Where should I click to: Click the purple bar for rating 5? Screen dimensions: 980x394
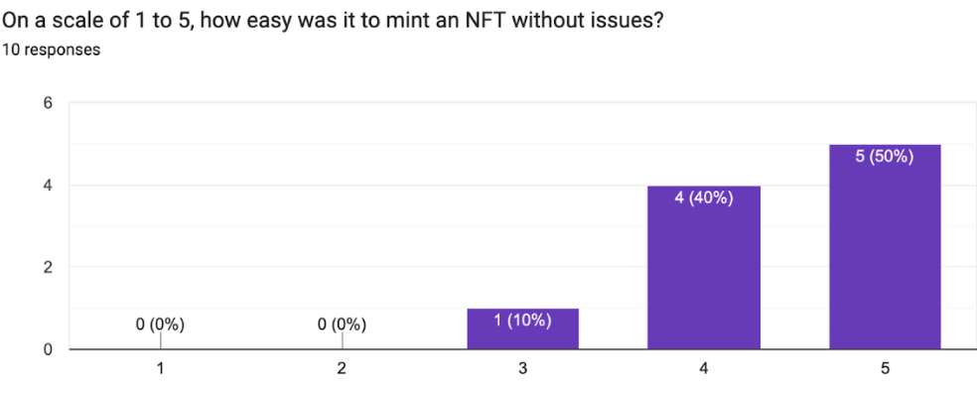pyautogui.click(x=885, y=247)
